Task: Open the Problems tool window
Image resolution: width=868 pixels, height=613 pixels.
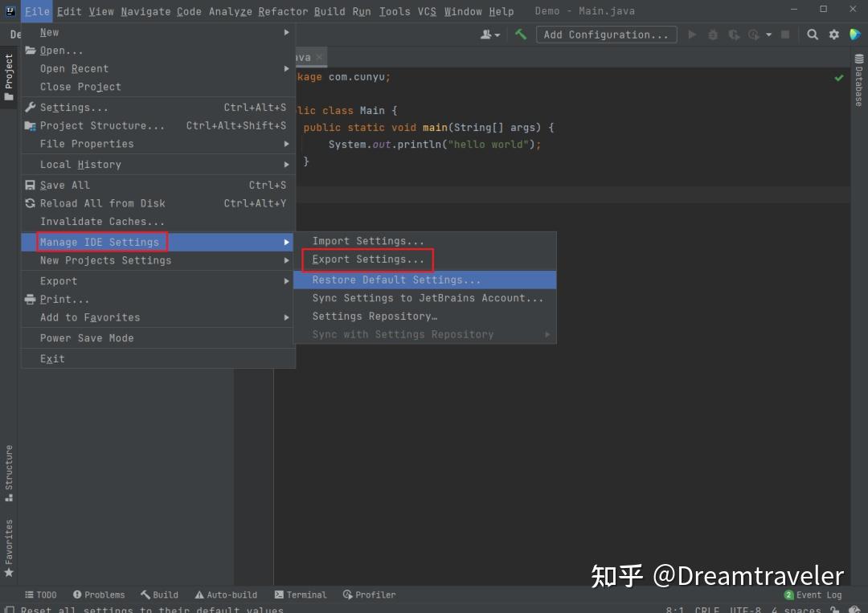Action: point(99,595)
